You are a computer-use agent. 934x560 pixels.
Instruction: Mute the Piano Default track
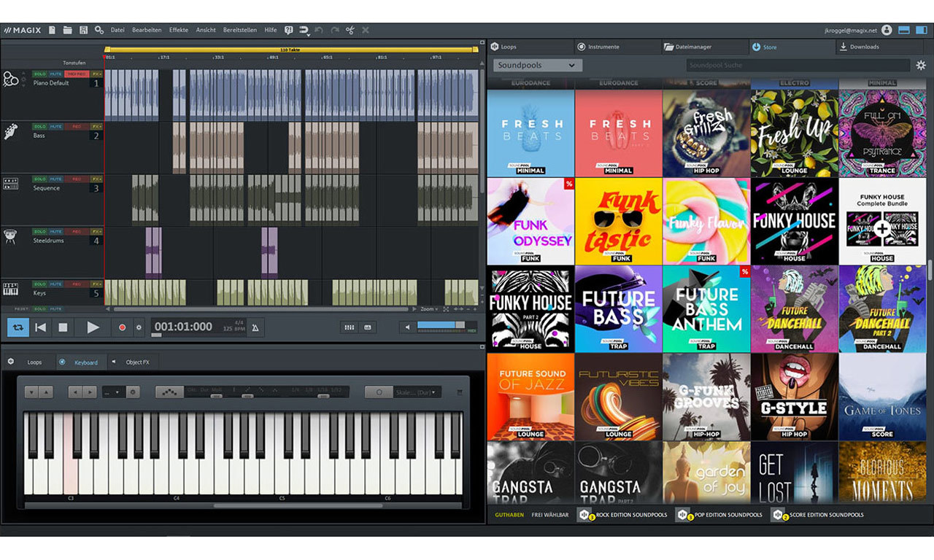pyautogui.click(x=55, y=74)
